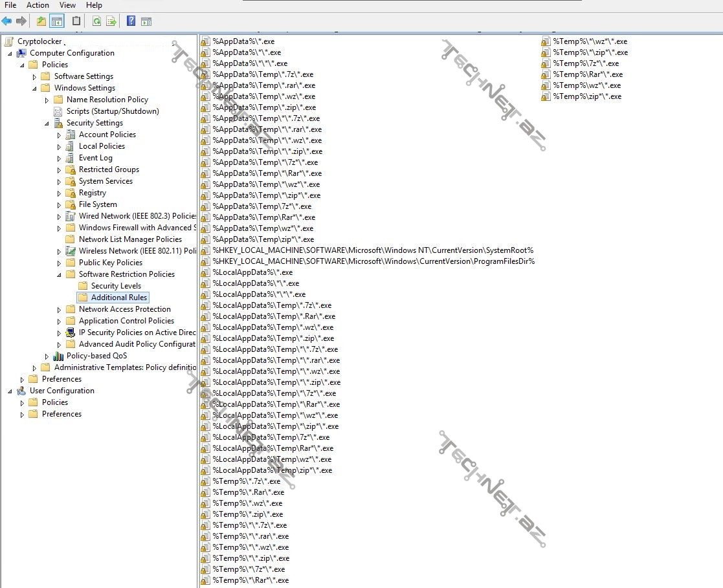Click the blue Help question mark icon
Image resolution: width=723 pixels, height=588 pixels.
click(x=131, y=21)
